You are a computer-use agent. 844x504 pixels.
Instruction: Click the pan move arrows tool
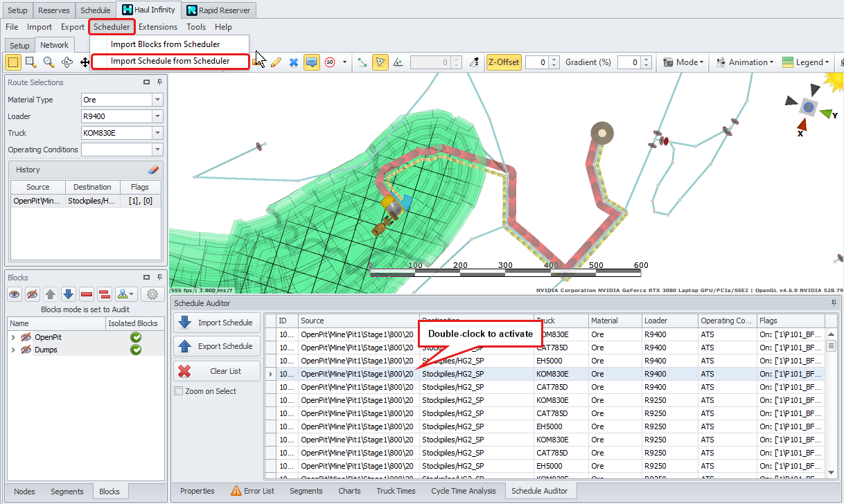click(x=85, y=62)
